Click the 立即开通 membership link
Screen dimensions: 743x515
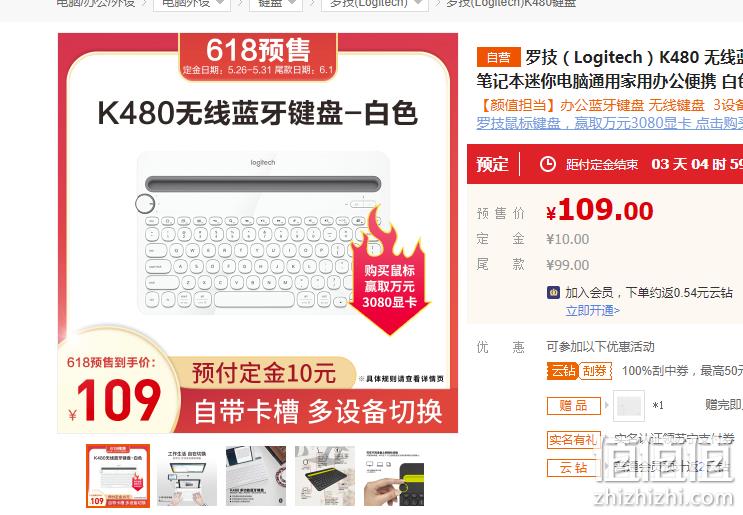[592, 310]
